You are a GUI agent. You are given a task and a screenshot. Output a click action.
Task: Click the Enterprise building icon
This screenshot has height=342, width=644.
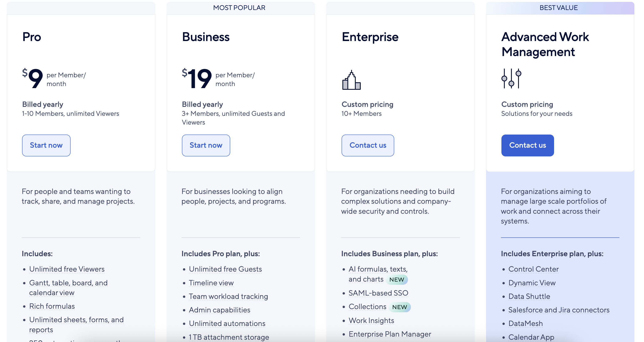pos(351,80)
